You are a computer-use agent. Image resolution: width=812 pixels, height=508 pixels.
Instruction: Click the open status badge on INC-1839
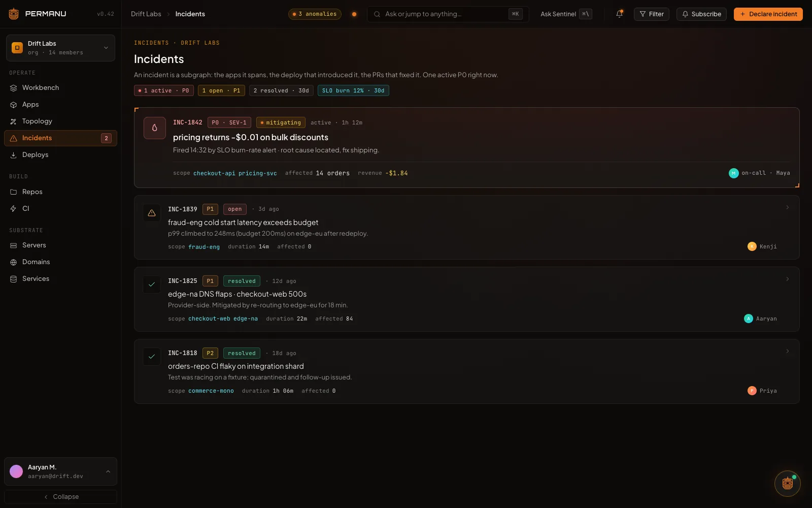(x=235, y=209)
